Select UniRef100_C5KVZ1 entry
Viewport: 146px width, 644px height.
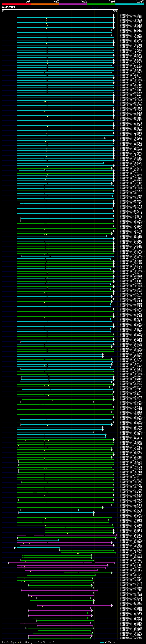(x=131, y=462)
